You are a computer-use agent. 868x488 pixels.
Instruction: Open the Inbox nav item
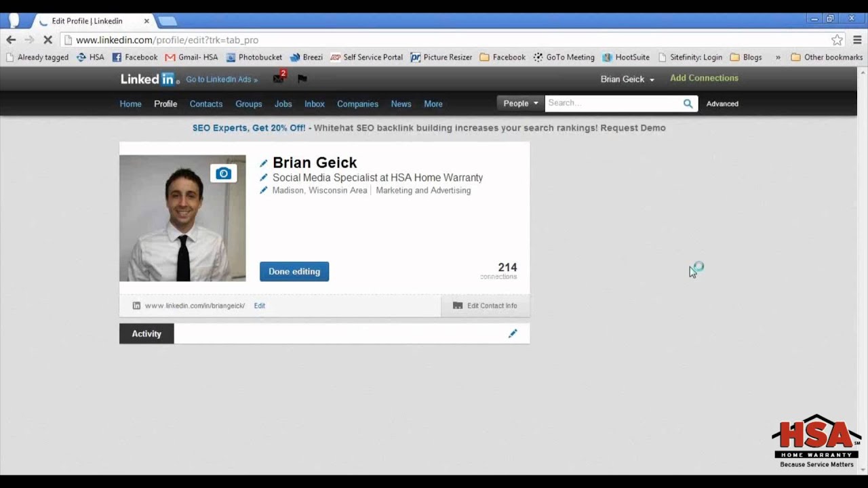pyautogui.click(x=315, y=104)
